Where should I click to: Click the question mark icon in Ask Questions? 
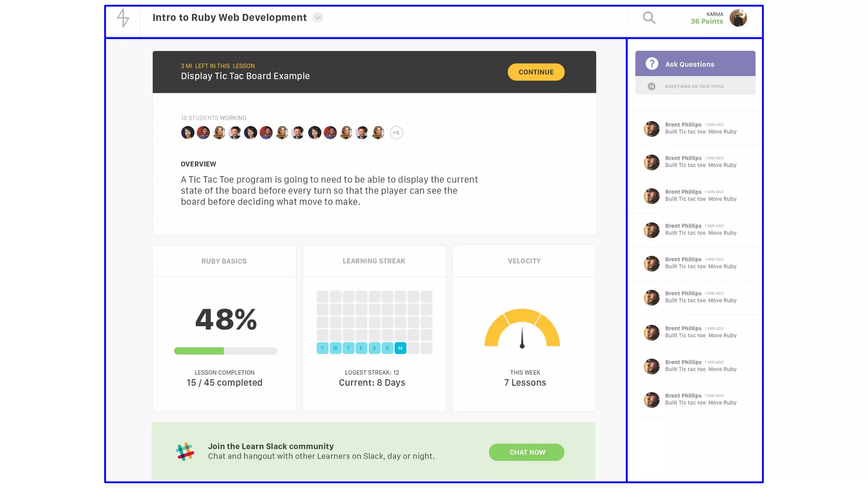pos(652,64)
